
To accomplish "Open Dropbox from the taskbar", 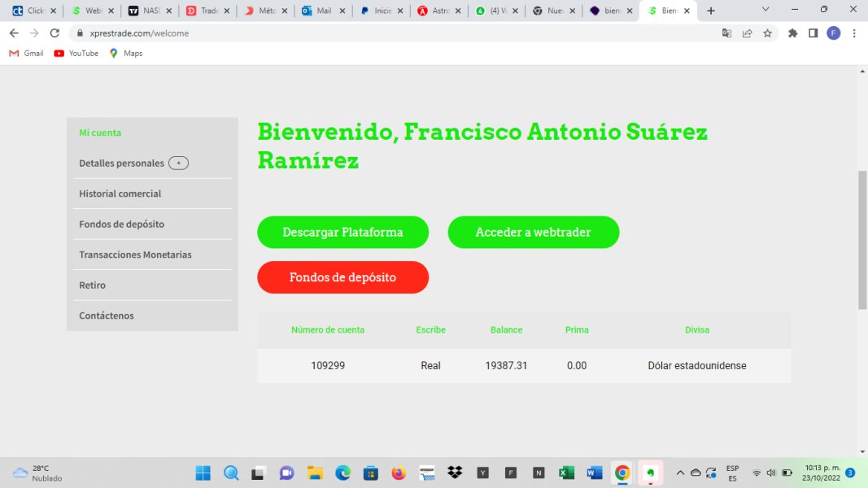I will (x=455, y=473).
